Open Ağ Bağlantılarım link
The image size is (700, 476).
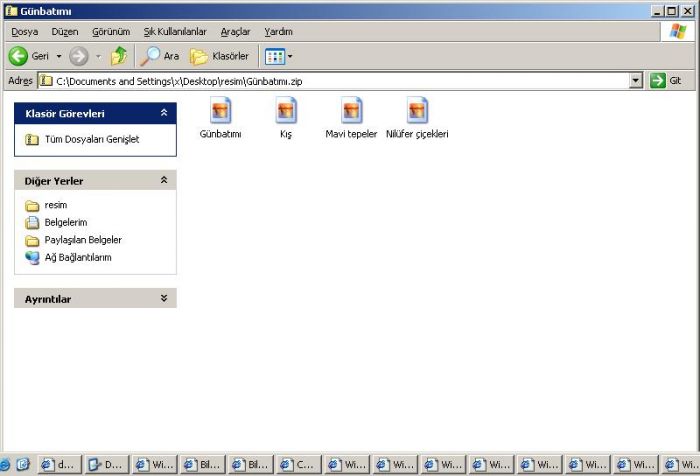coord(78,257)
